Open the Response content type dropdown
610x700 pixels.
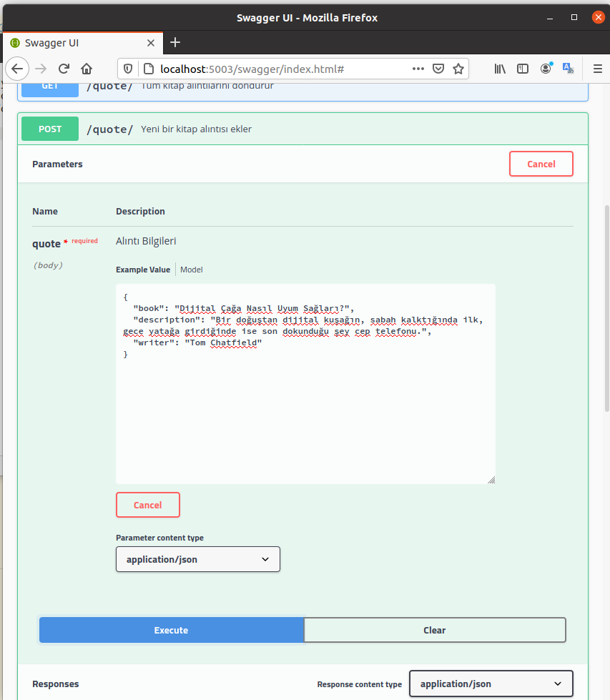(491, 684)
